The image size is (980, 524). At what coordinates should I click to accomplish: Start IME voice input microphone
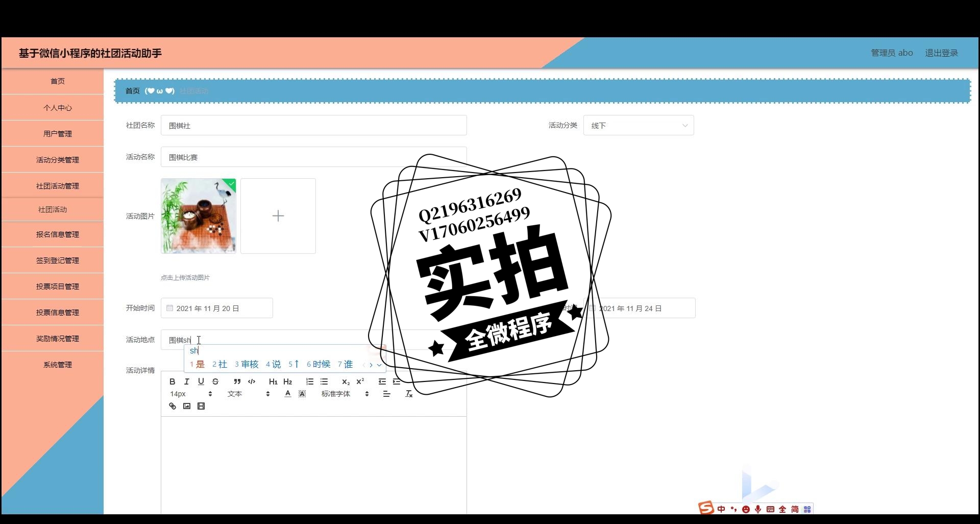coord(758,509)
